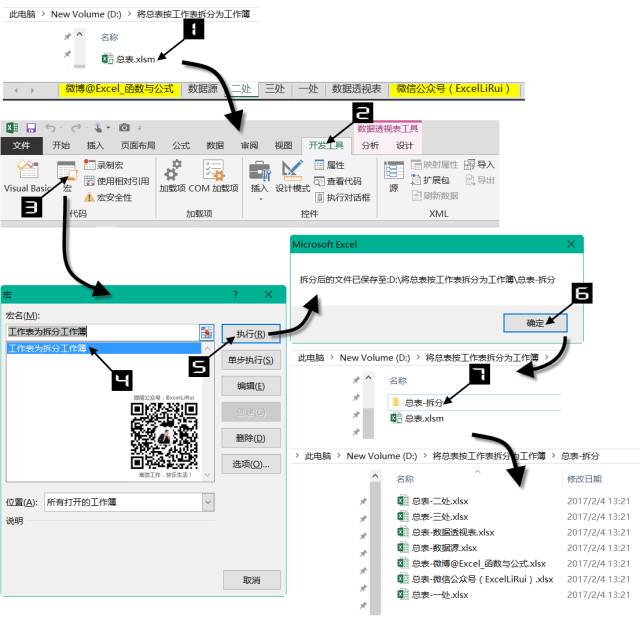The height and width of the screenshot is (617, 640).
Task: Switch to the 数据 ribbon tab
Action: (215, 146)
